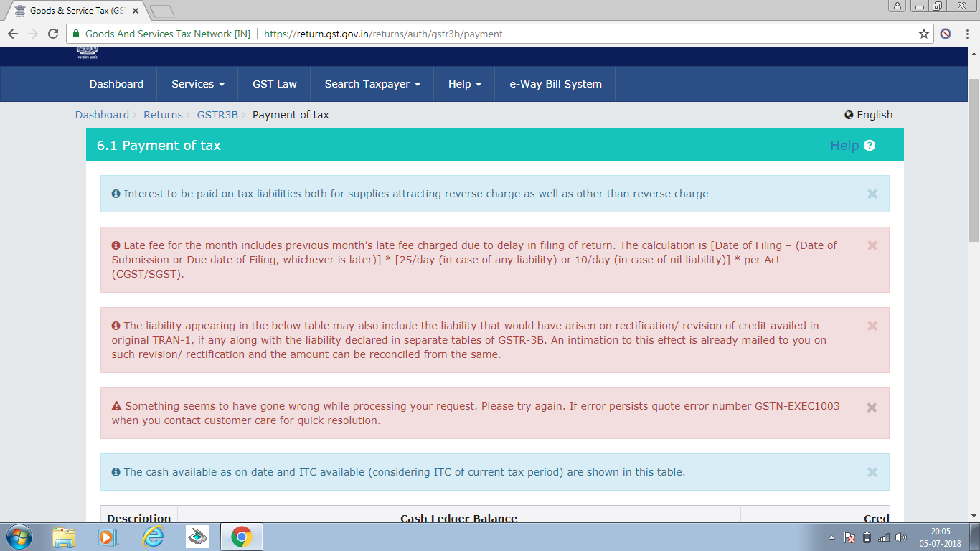
Task: Open Help in Payment of tax header
Action: tap(844, 146)
